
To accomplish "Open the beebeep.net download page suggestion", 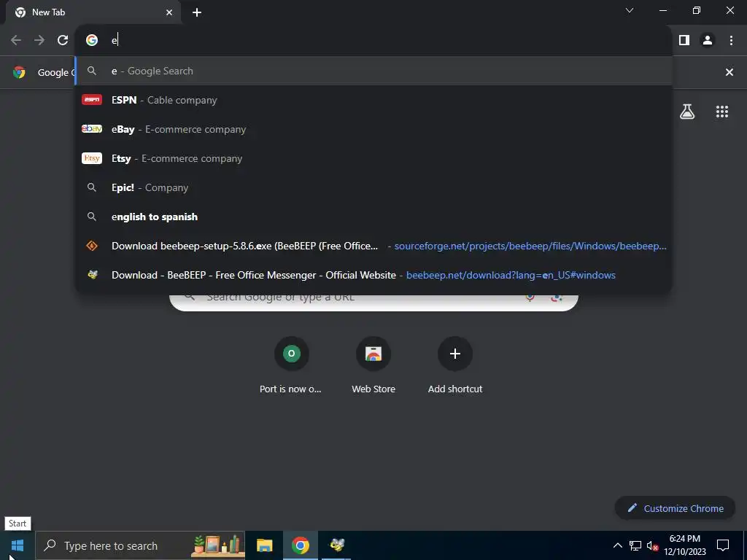I will (373, 275).
